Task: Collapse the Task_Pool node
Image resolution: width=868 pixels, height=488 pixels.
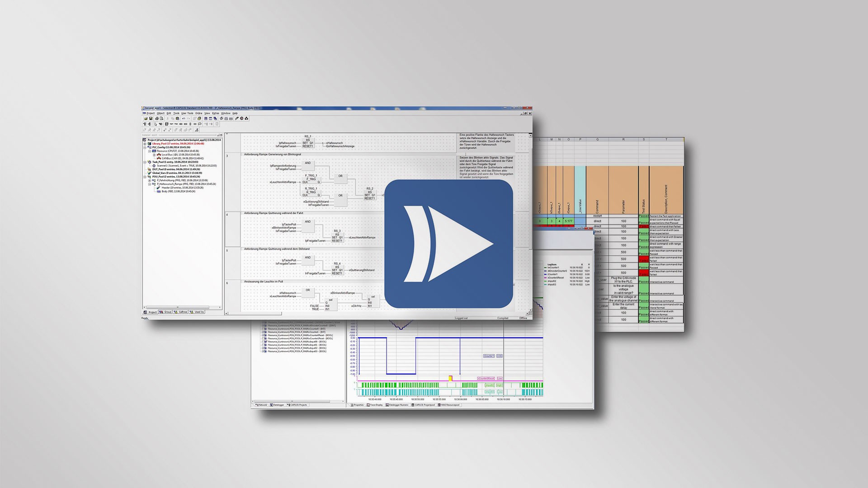Action: click(145, 162)
